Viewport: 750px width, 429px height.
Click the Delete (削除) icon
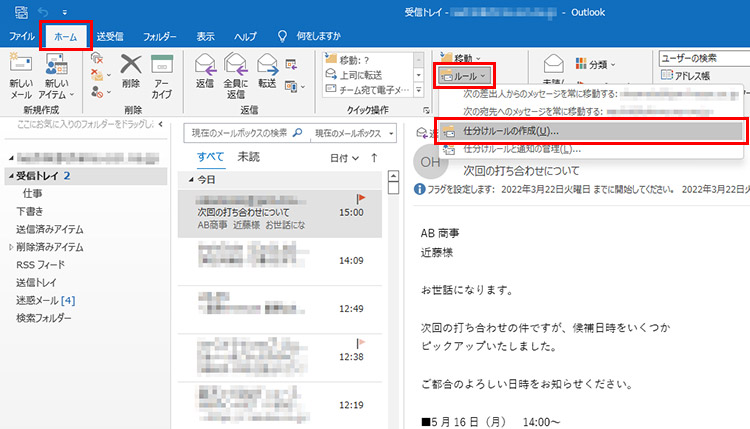click(130, 65)
